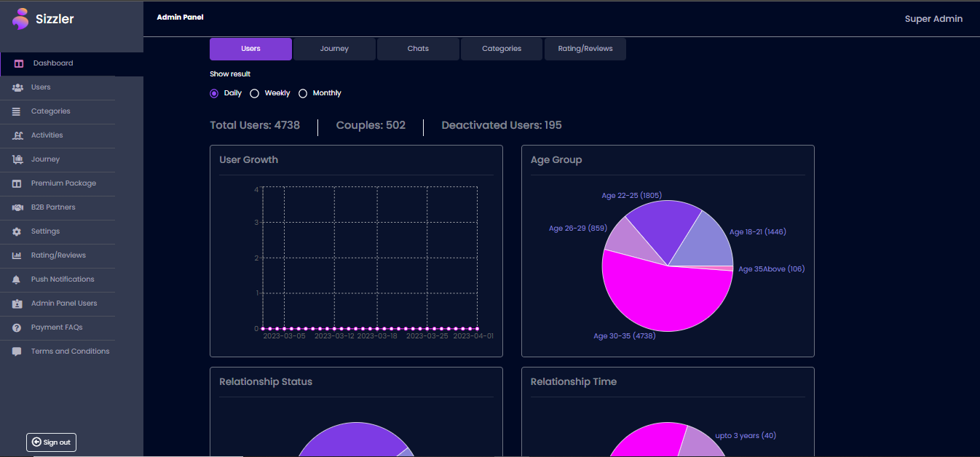Image resolution: width=980 pixels, height=457 pixels.
Task: Click the User Growth chart title
Action: pos(249,160)
